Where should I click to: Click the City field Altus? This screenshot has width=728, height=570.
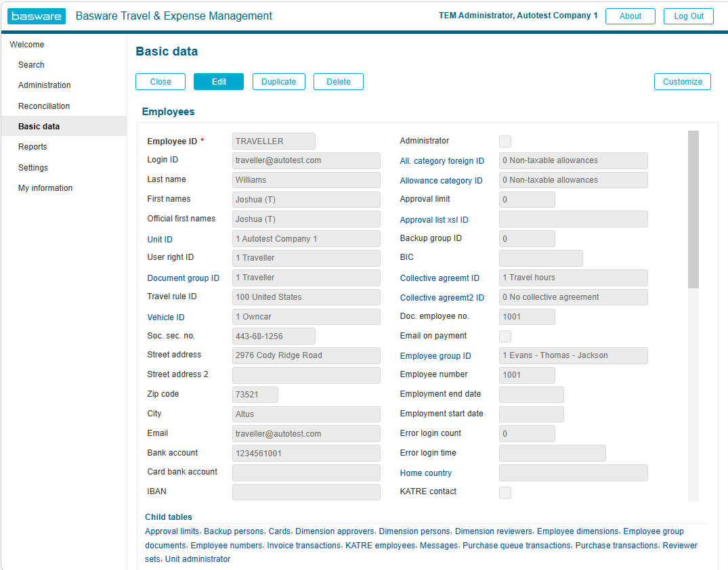[x=306, y=414]
